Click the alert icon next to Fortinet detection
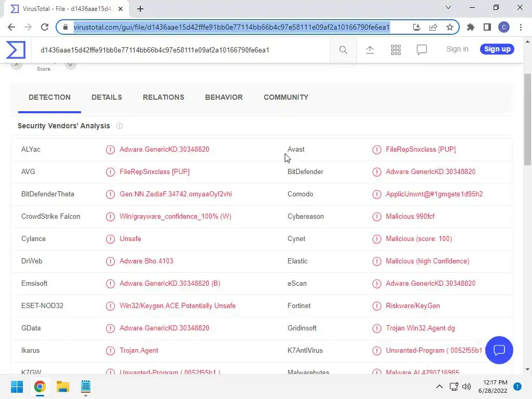The width and height of the screenshot is (532, 399). coord(377,306)
